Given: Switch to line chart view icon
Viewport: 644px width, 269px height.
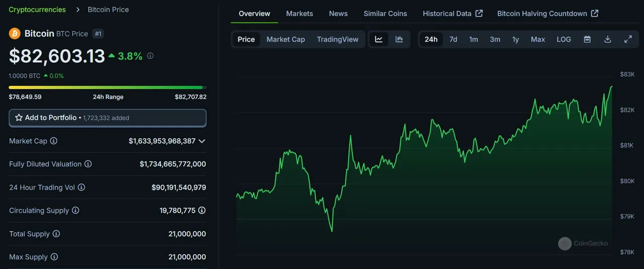Looking at the screenshot, I should [379, 39].
